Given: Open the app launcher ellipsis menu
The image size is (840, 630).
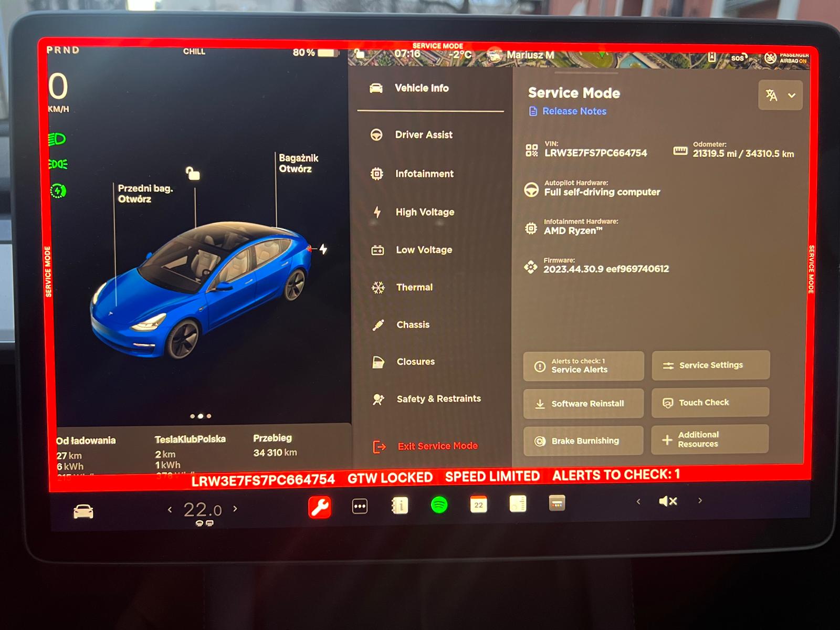Looking at the screenshot, I should point(359,506).
